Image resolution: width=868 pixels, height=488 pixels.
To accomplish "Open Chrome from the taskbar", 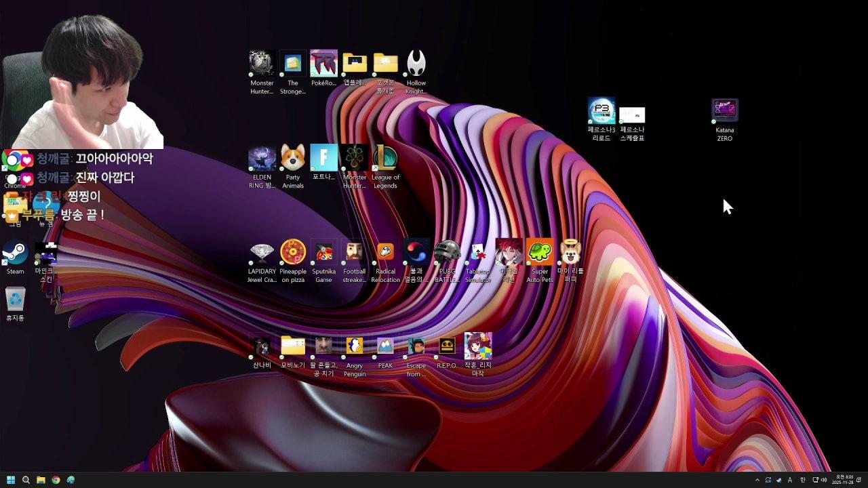I will point(56,480).
